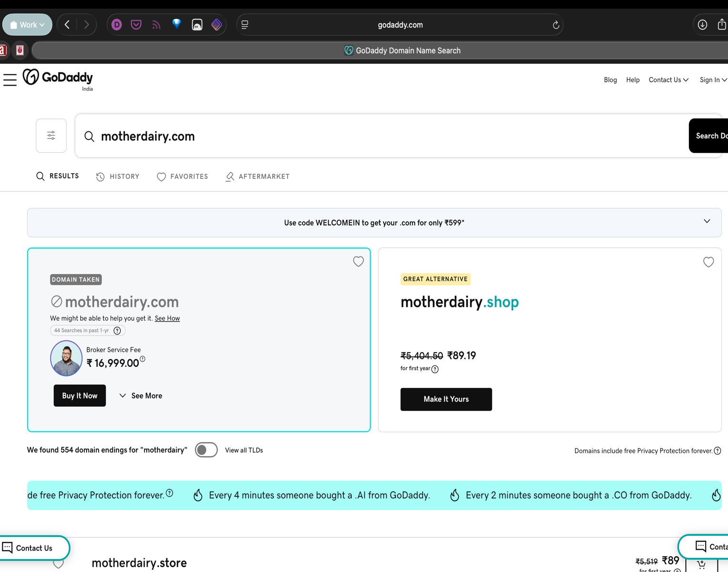Add motherdairy.store to cart
728x572 pixels.
(701, 564)
